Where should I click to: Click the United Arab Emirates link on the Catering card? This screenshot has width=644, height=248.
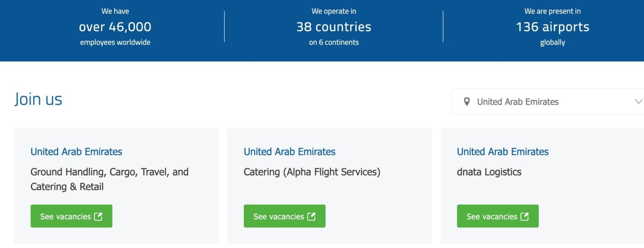point(289,152)
